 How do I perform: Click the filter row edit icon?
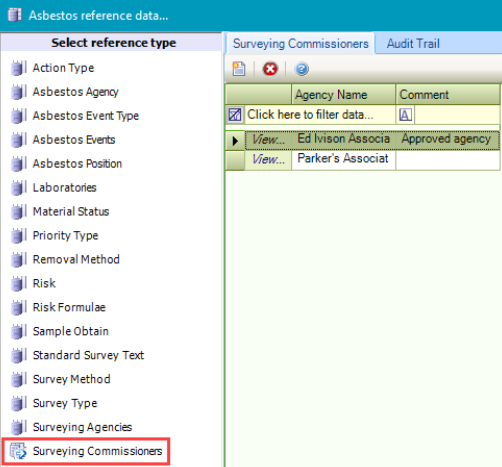pos(235,115)
